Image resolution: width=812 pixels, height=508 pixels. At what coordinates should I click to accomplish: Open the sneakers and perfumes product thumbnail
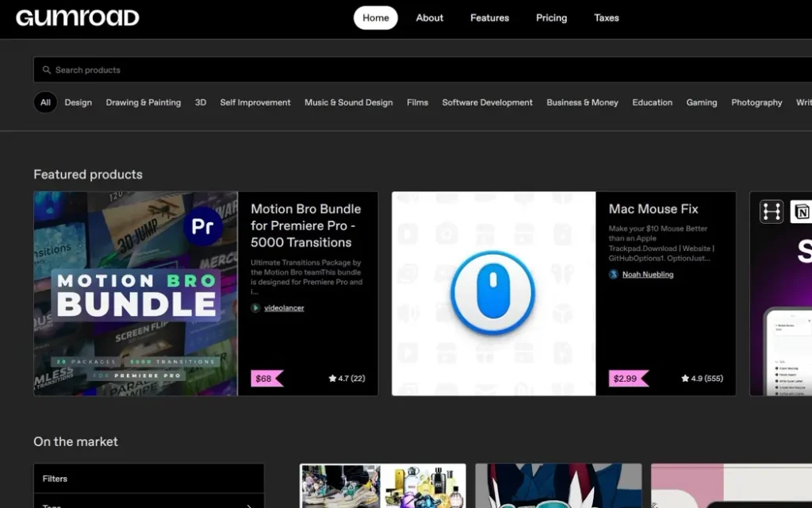[x=383, y=487]
